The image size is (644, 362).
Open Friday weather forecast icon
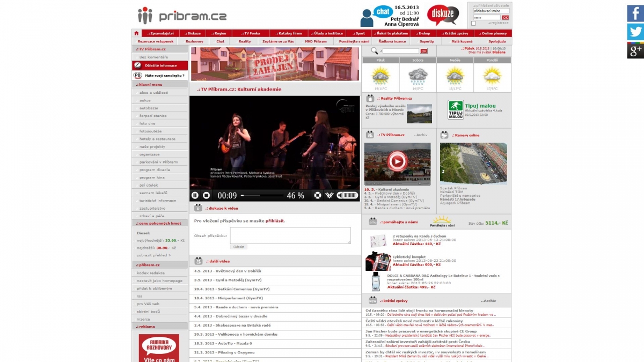380,76
